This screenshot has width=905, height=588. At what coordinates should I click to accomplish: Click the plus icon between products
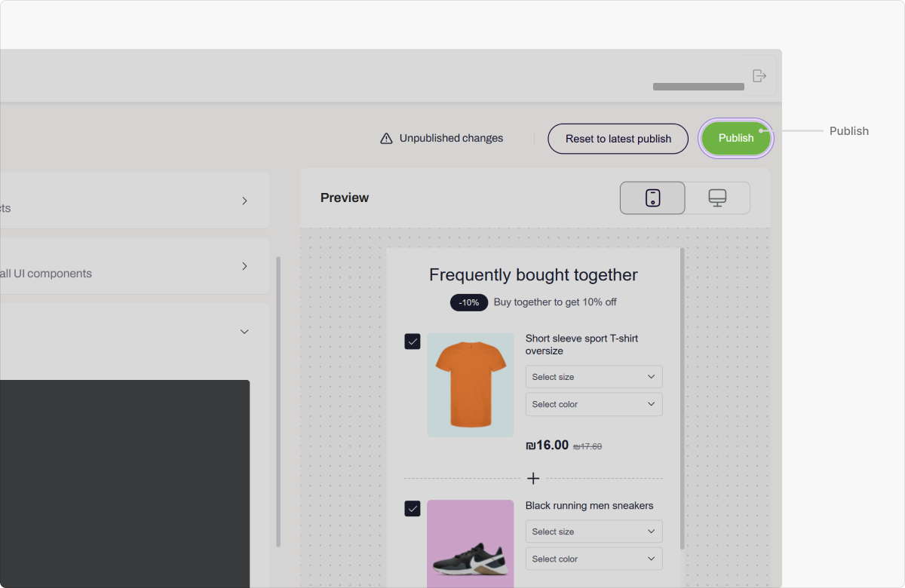[x=533, y=479]
